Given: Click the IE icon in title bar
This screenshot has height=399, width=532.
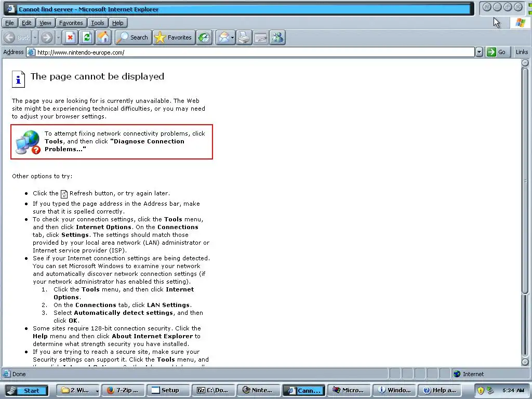Looking at the screenshot, I should (11, 9).
